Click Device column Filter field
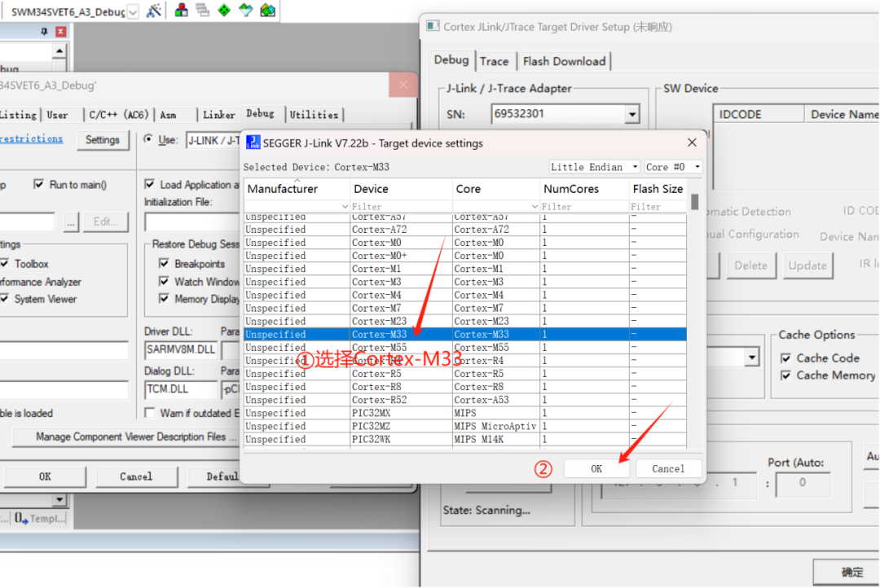880x588 pixels. 401,207
